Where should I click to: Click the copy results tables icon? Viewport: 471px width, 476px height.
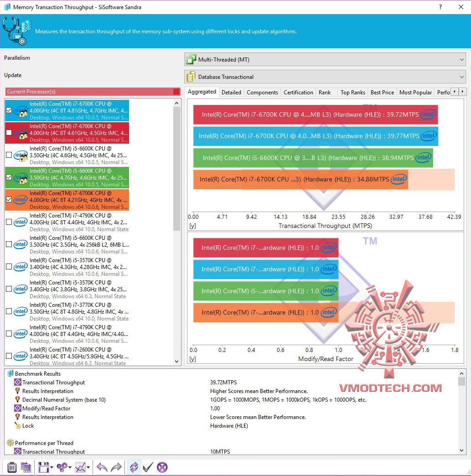(26, 467)
